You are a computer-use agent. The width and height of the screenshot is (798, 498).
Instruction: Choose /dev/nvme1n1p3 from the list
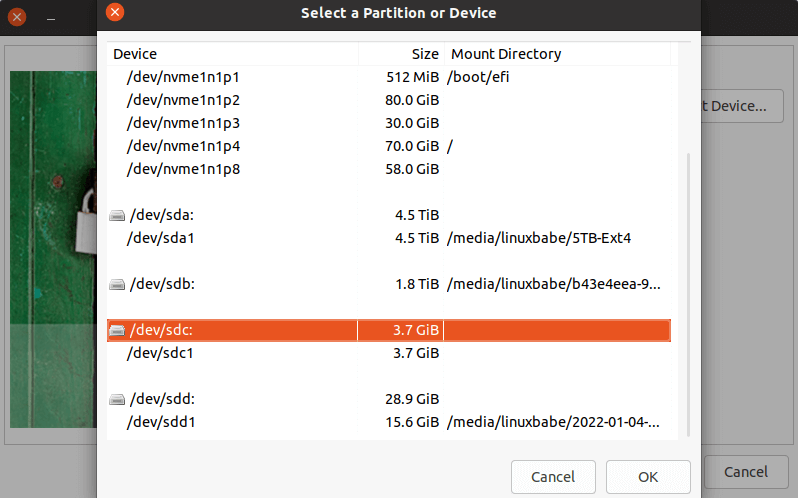point(183,123)
